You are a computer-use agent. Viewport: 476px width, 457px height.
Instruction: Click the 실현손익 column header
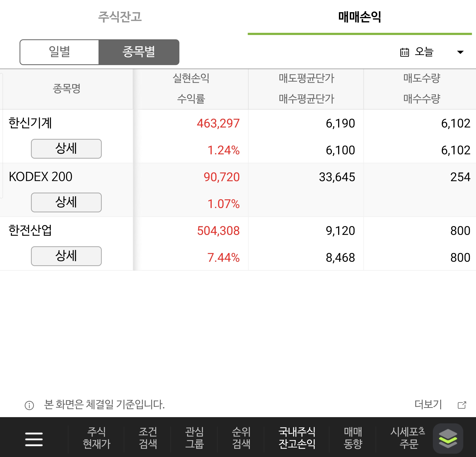(191, 78)
